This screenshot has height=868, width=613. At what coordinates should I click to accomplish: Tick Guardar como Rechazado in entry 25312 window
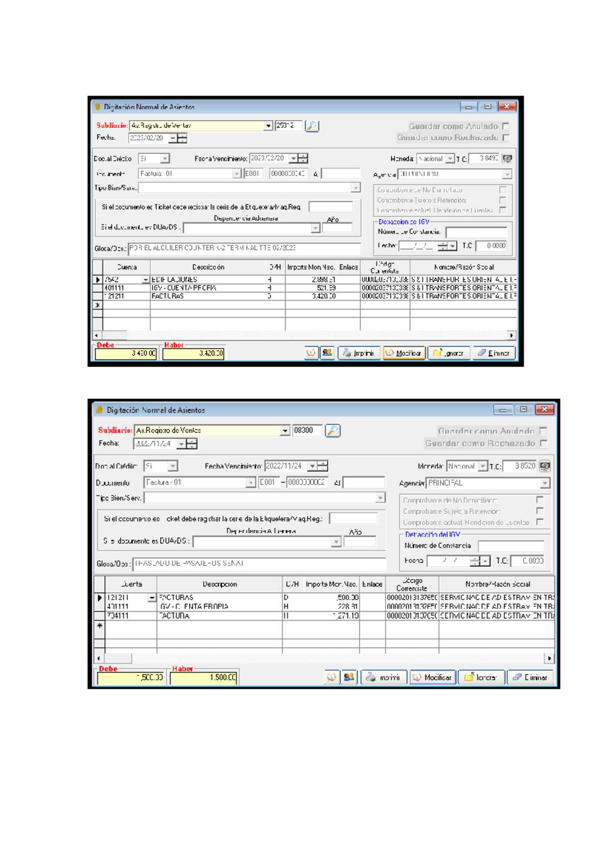click(505, 138)
